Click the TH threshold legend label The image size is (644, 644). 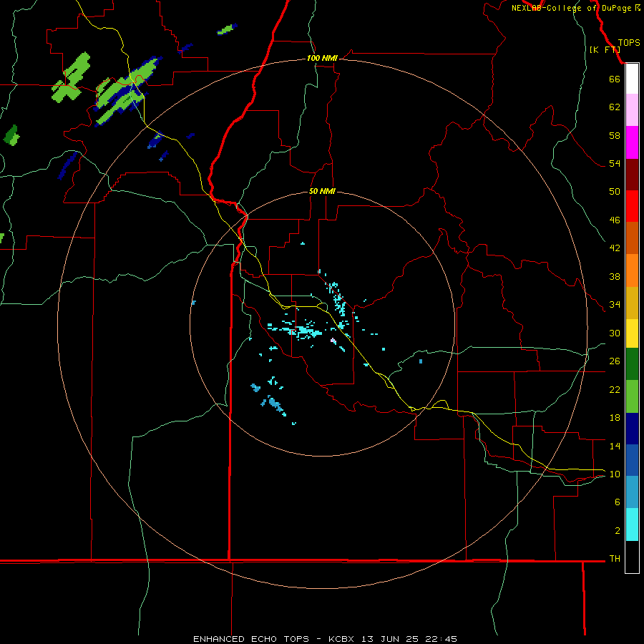click(615, 559)
